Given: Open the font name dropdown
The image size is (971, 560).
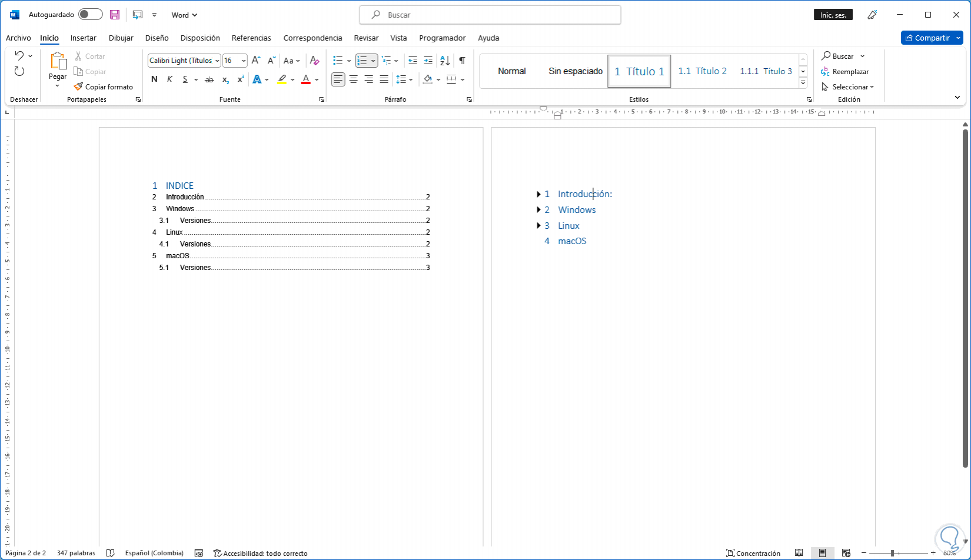Looking at the screenshot, I should [217, 61].
